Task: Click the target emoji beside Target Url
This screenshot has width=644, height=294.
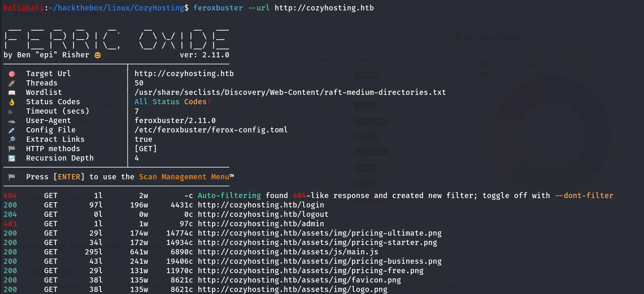Action: [x=12, y=74]
